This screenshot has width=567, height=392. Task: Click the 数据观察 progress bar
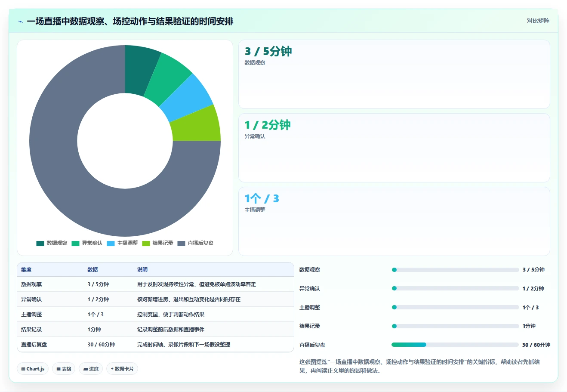(x=455, y=270)
